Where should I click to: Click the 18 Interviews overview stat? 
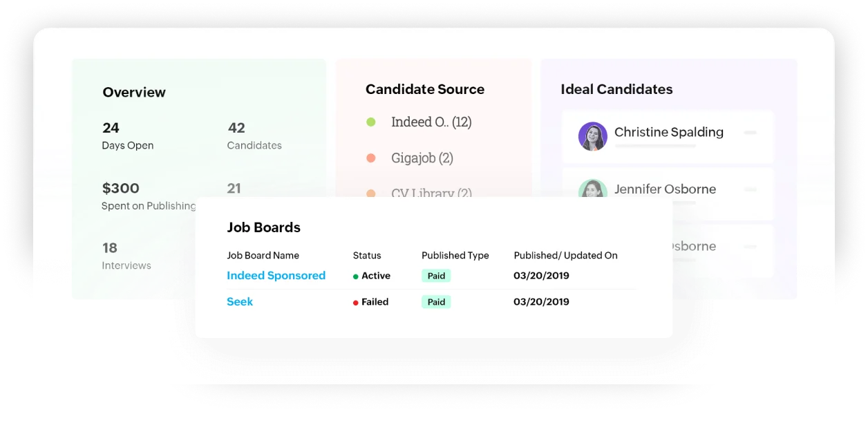[x=126, y=256]
